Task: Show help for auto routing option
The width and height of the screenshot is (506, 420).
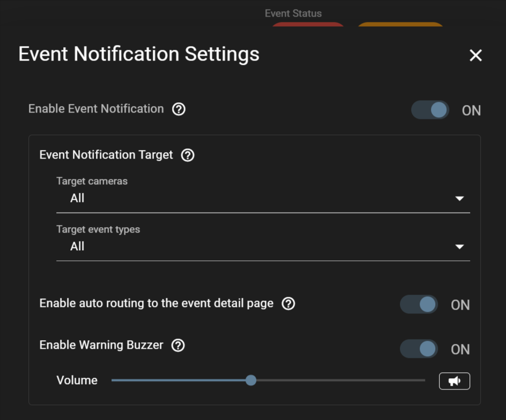Action: coord(288,304)
